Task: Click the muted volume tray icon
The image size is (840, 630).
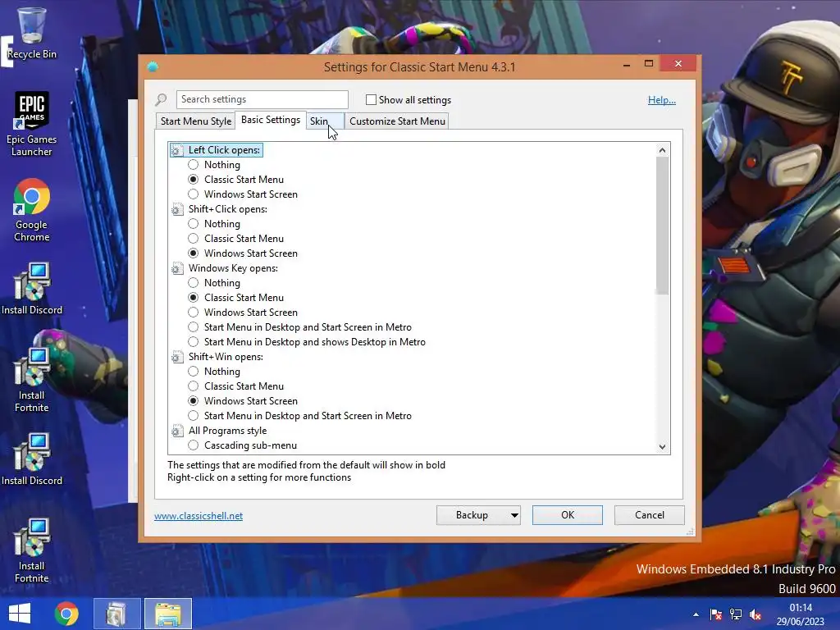Action: [756, 614]
